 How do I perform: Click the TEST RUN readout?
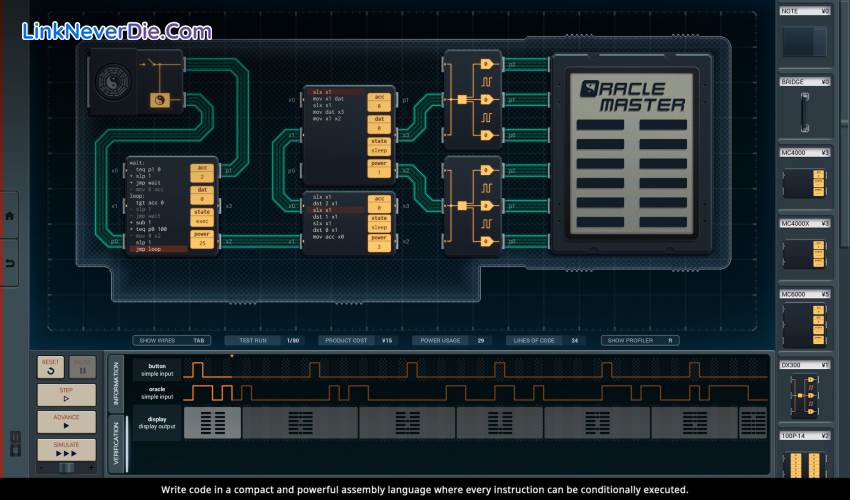(263, 341)
